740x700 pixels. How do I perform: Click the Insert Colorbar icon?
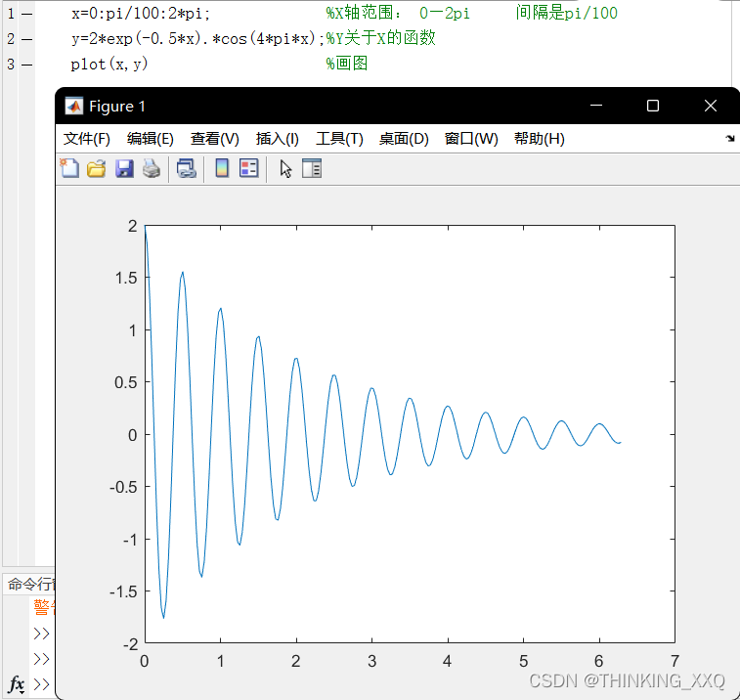click(x=222, y=168)
